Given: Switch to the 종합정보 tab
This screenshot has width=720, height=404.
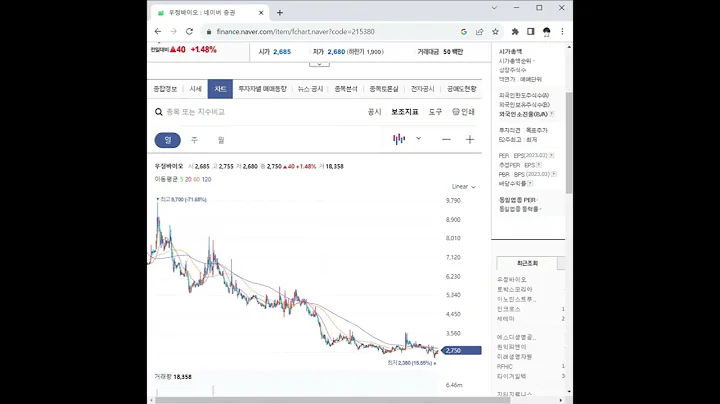Looking at the screenshot, I should (165, 89).
